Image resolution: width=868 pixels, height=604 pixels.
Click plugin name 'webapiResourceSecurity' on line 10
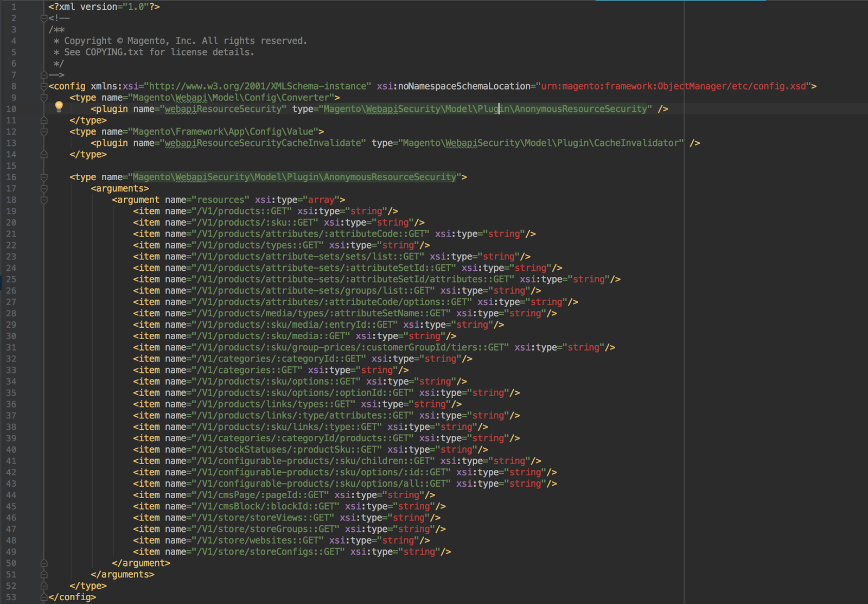point(223,109)
